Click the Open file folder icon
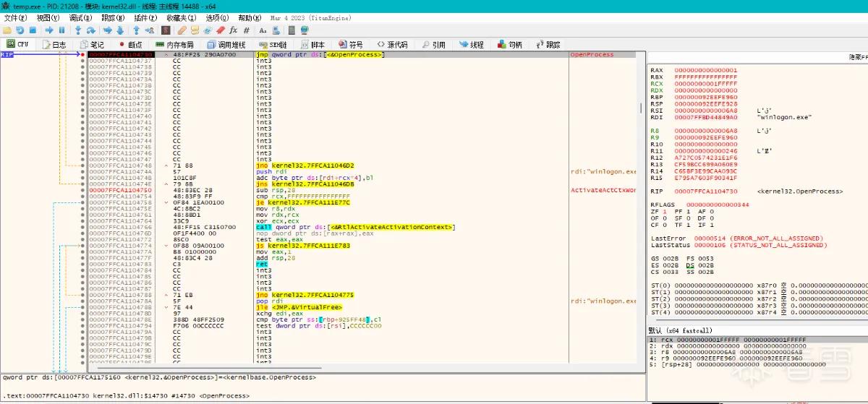The image size is (868, 404). [x=7, y=30]
